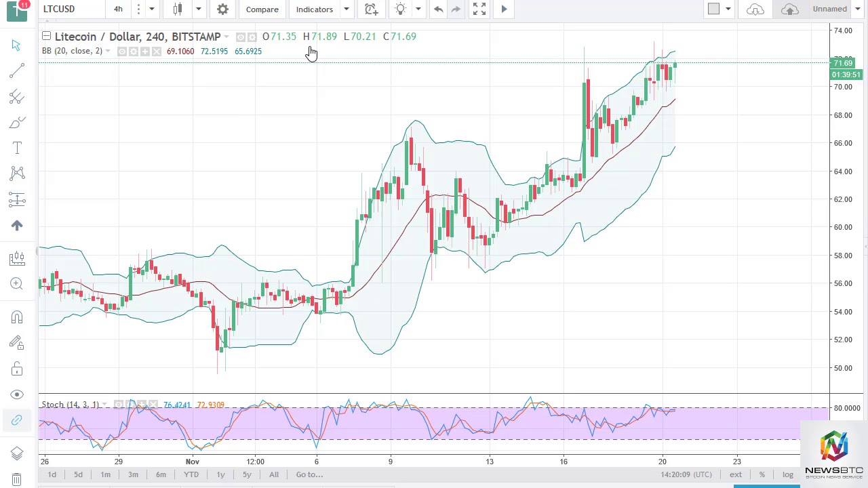Remove the Stoch indicator with its X
This screenshot has height=488, width=868.
tap(153, 405)
